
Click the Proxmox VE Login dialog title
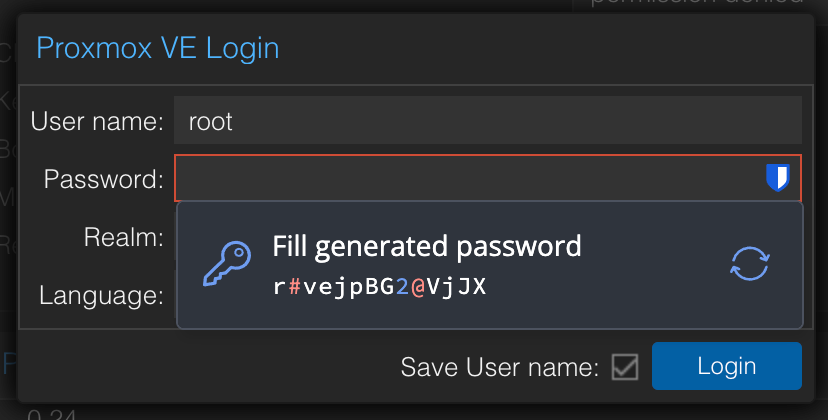coord(157,48)
